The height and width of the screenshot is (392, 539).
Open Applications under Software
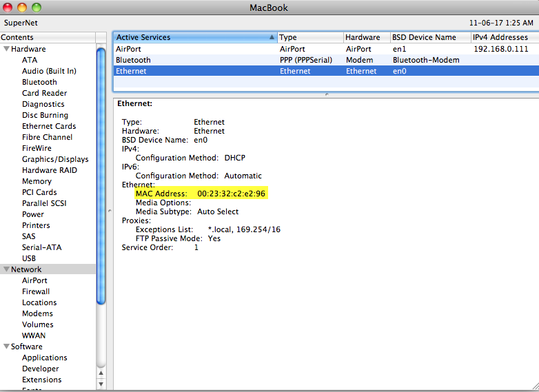coord(45,358)
